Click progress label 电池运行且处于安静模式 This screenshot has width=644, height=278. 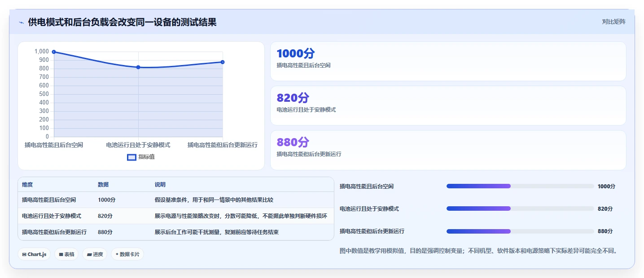(369, 208)
